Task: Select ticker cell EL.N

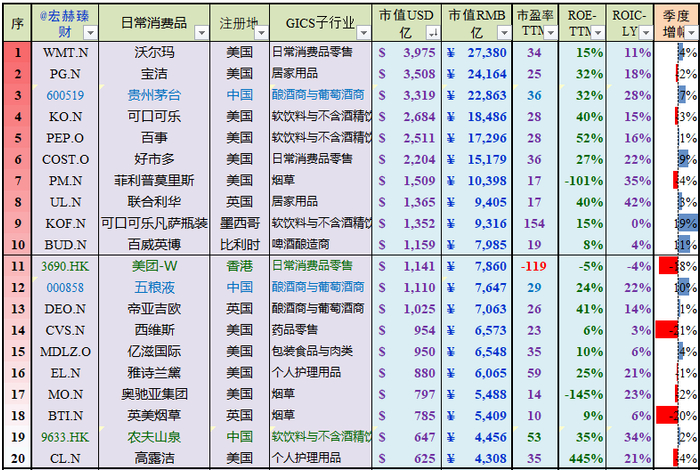Action: tap(65, 373)
